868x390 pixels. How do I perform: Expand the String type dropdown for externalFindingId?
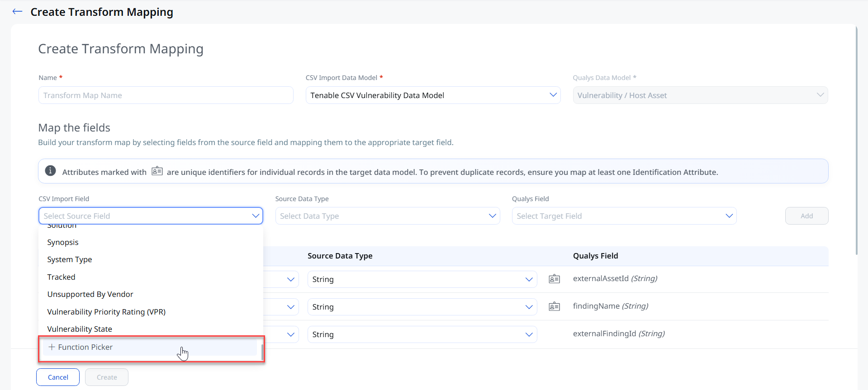[422, 334]
